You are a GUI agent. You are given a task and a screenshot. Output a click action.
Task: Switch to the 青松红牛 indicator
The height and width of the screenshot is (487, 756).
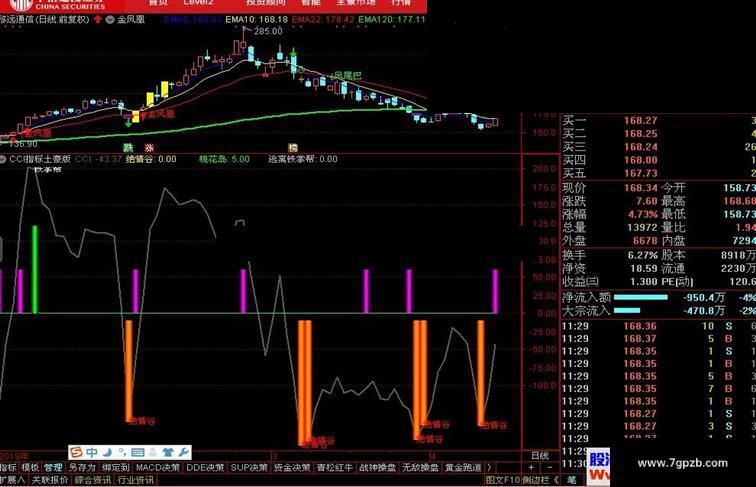pyautogui.click(x=335, y=467)
